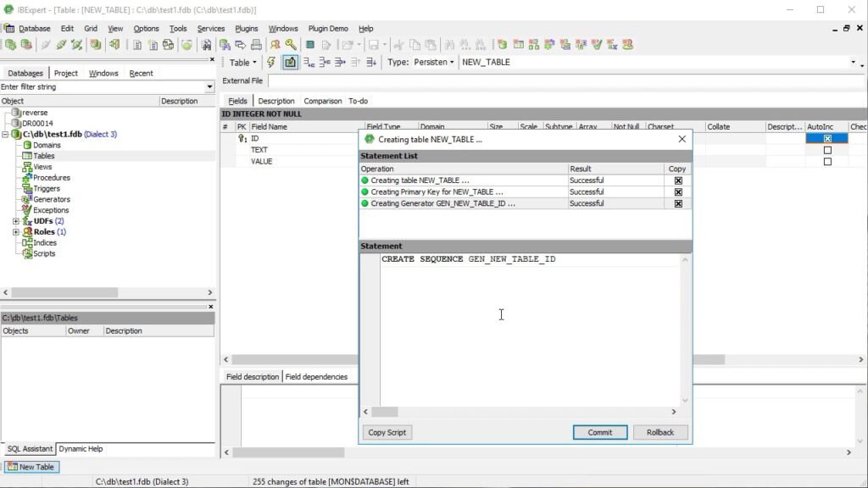Click the Statement pane horizontal scrollbar thumb
The width and height of the screenshot is (868, 488).
[x=385, y=412]
